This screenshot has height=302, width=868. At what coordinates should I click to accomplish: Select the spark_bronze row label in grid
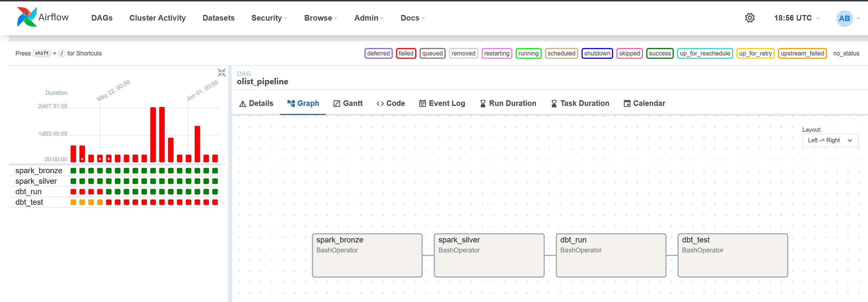[39, 171]
